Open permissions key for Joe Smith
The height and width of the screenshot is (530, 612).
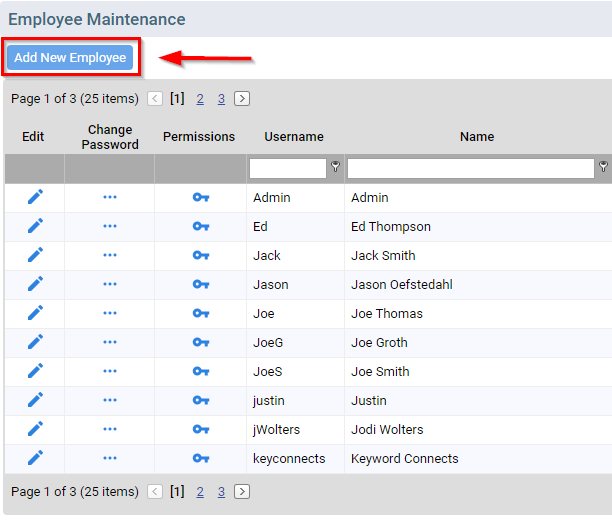coord(201,371)
